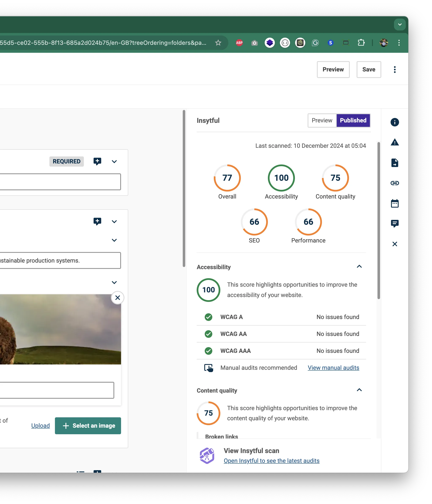Screen dimensions: 432x504
Task: Collapse the Content quality section
Action: [x=360, y=390]
